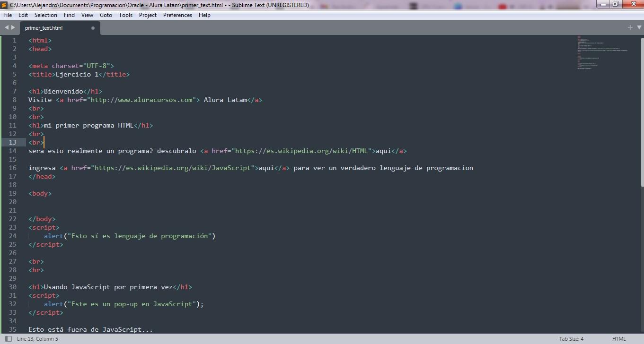Open the Tools menu
The width and height of the screenshot is (644, 344).
click(x=125, y=15)
